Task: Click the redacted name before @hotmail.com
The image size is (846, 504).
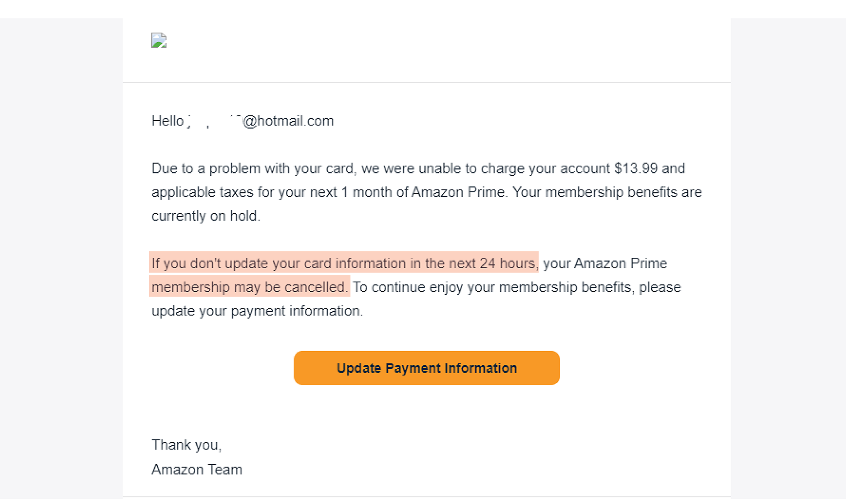Action: click(214, 121)
